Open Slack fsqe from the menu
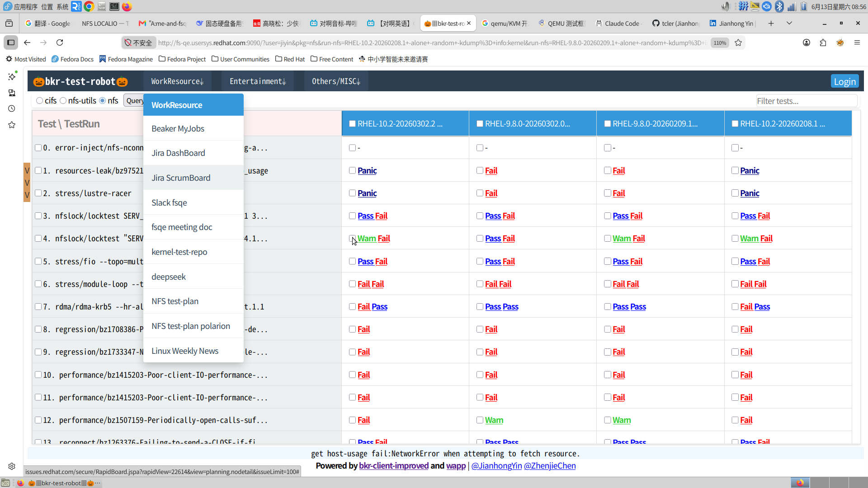Screen dimensions: 868x488 [x=193, y=202]
